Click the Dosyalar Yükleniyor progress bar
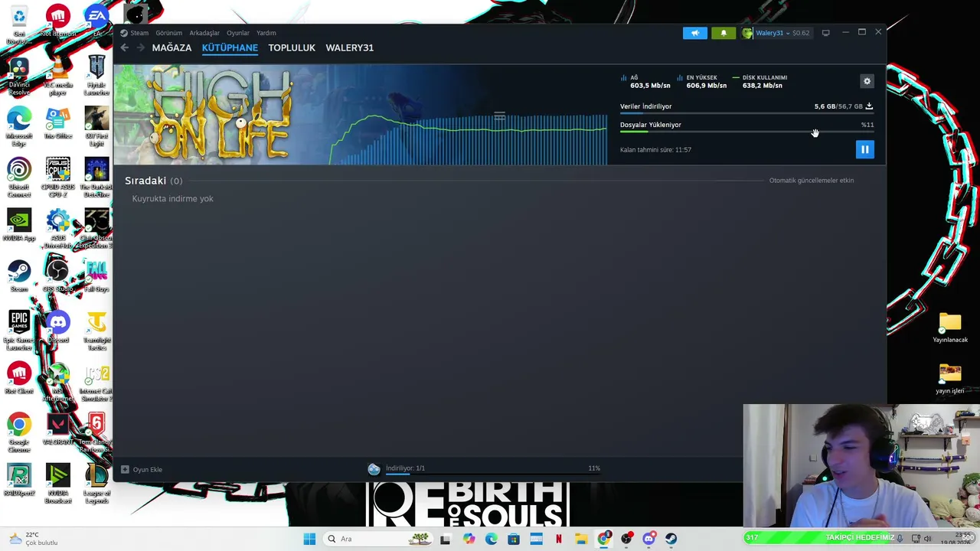This screenshot has height=551, width=980. coord(746,132)
